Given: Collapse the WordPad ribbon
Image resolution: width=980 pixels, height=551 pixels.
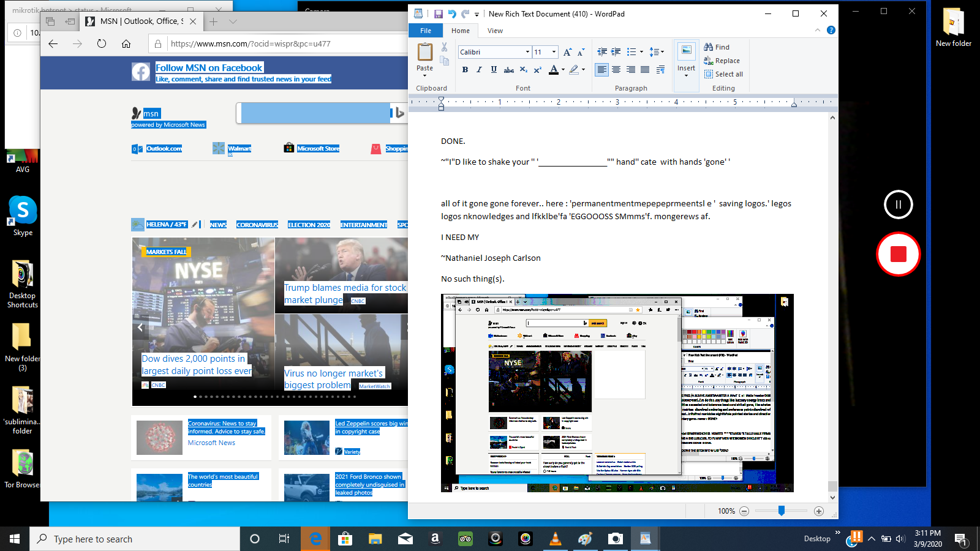Looking at the screenshot, I should (817, 30).
